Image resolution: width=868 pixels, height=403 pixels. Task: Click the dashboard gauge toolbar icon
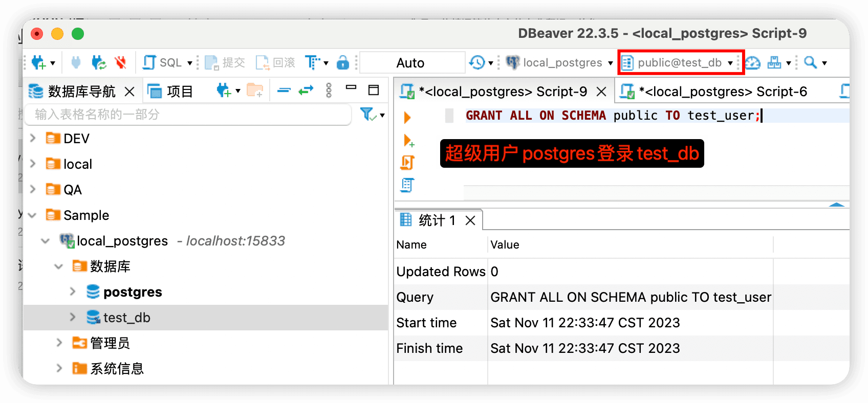pyautogui.click(x=752, y=62)
